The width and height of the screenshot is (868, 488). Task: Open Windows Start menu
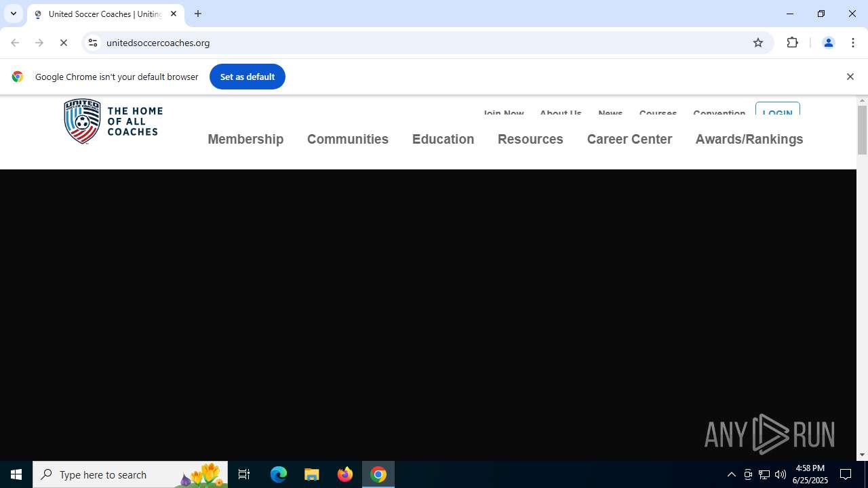[16, 474]
